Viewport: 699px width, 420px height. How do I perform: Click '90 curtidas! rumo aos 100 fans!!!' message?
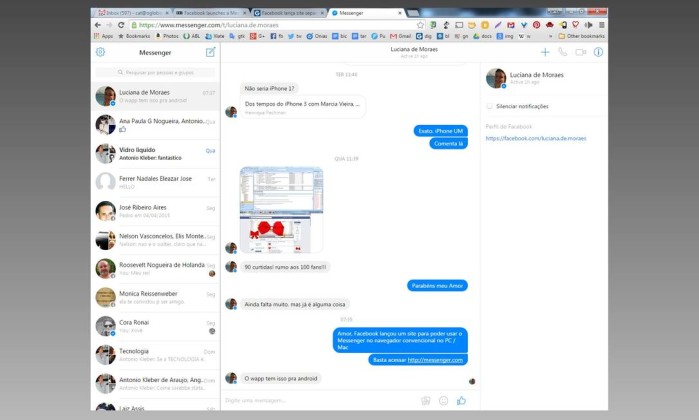click(x=285, y=267)
